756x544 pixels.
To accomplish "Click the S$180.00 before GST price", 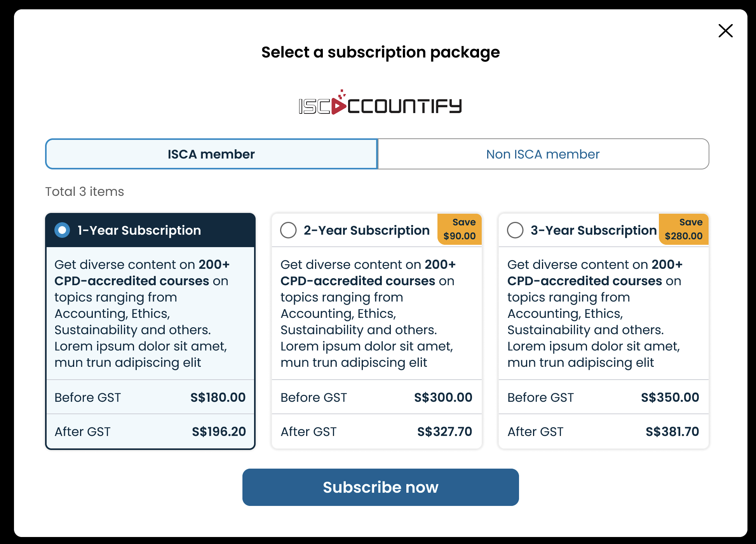I will point(218,397).
